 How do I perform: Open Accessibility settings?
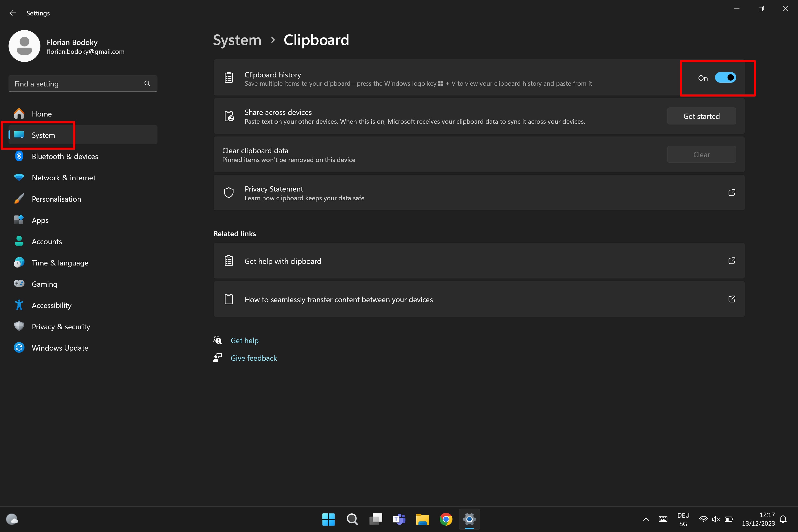[x=52, y=305]
